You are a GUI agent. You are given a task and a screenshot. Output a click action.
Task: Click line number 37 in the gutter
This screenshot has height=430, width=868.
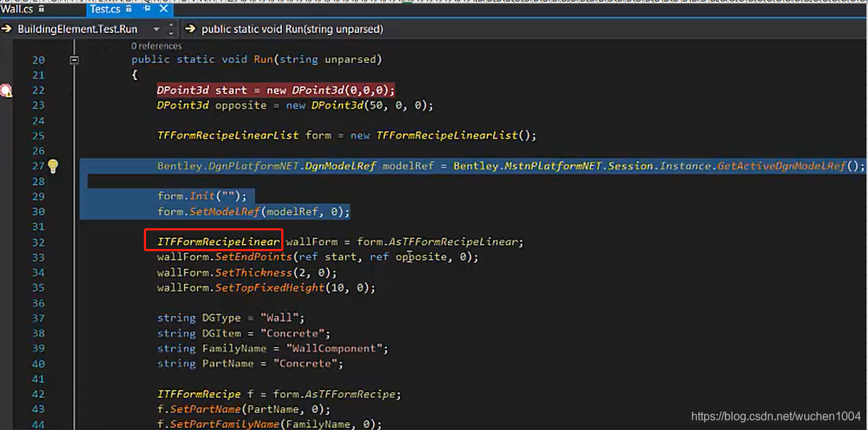click(x=38, y=318)
